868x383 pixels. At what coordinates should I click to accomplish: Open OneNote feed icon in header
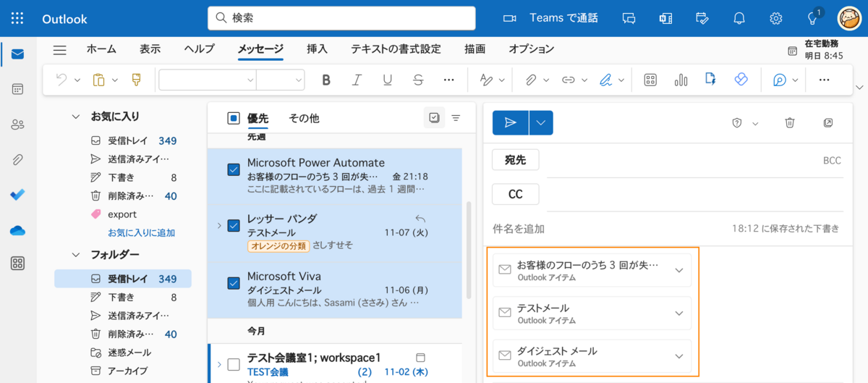(x=665, y=18)
